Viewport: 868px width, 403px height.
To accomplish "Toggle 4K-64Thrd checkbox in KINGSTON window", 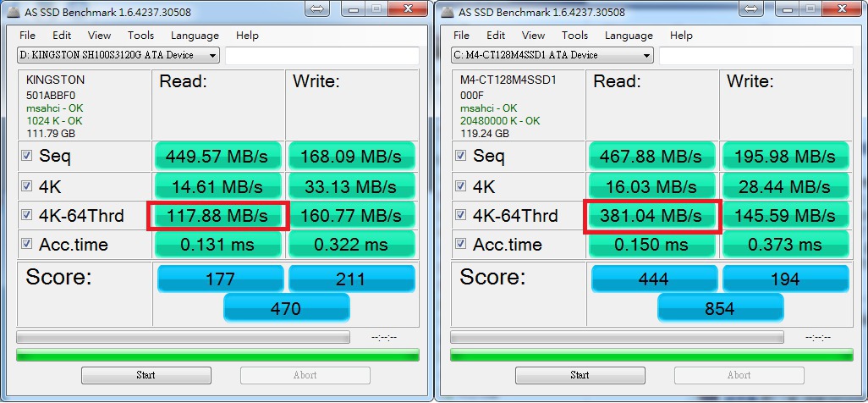I will coord(26,215).
